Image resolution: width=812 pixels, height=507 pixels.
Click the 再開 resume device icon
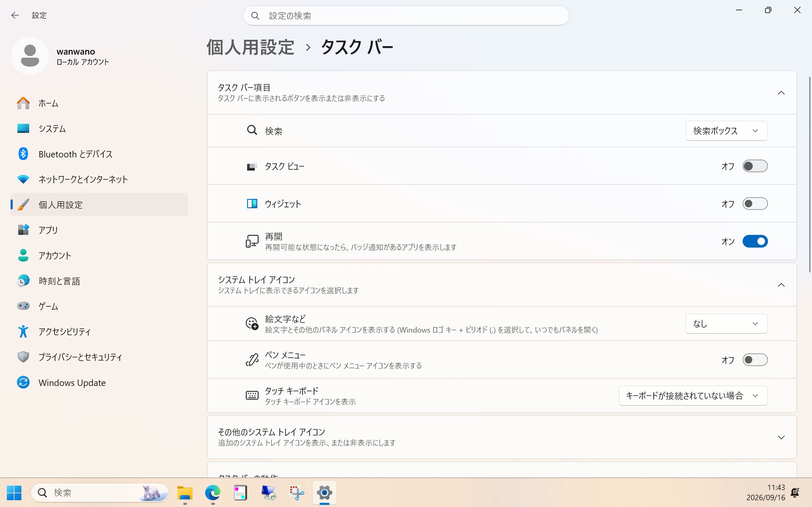pyautogui.click(x=252, y=241)
